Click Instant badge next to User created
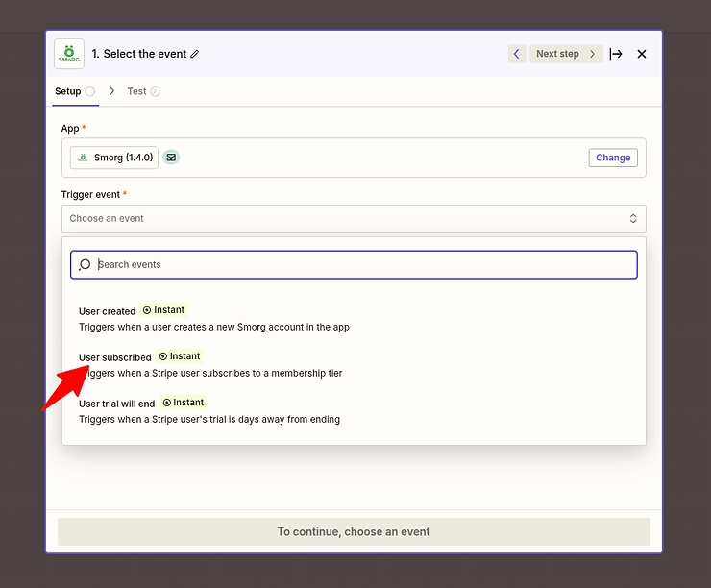This screenshot has height=588, width=711. (163, 310)
